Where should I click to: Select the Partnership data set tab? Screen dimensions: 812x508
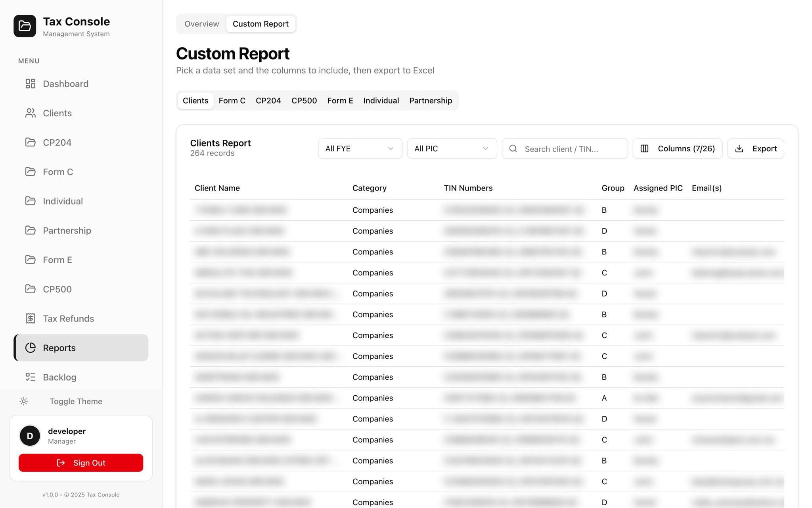tap(431, 101)
